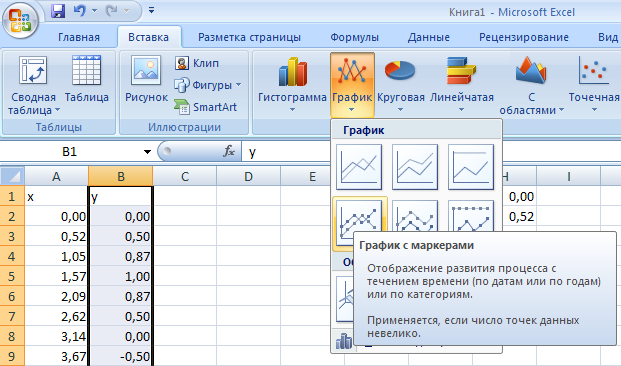
Task: Click cell B9 with value -0,50
Action: click(x=120, y=356)
